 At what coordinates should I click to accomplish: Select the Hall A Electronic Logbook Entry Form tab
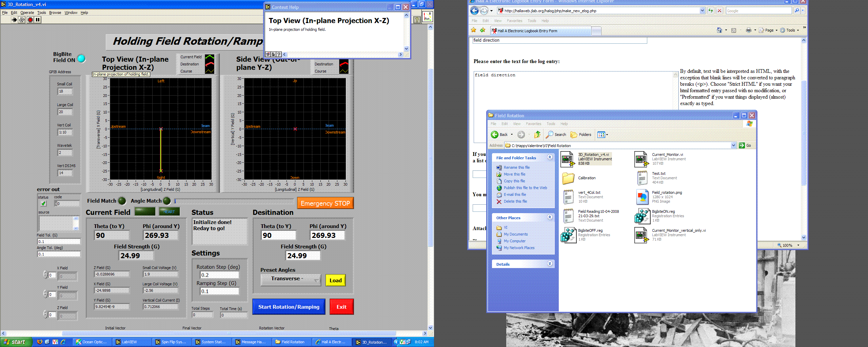click(540, 31)
